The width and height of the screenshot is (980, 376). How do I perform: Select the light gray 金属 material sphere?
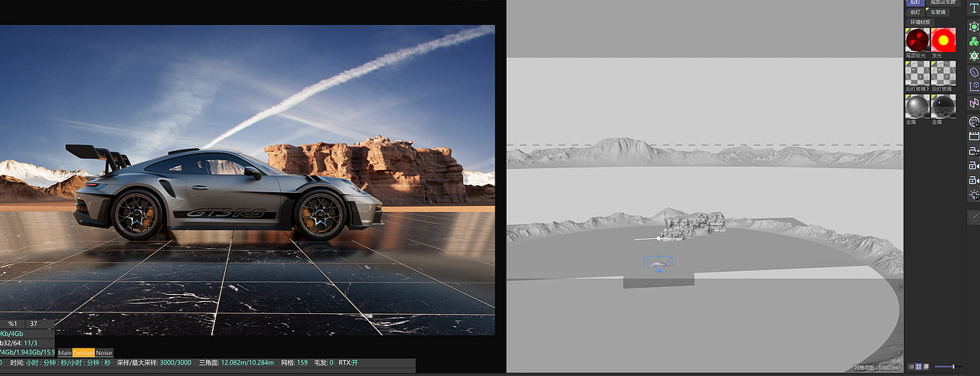pos(917,106)
